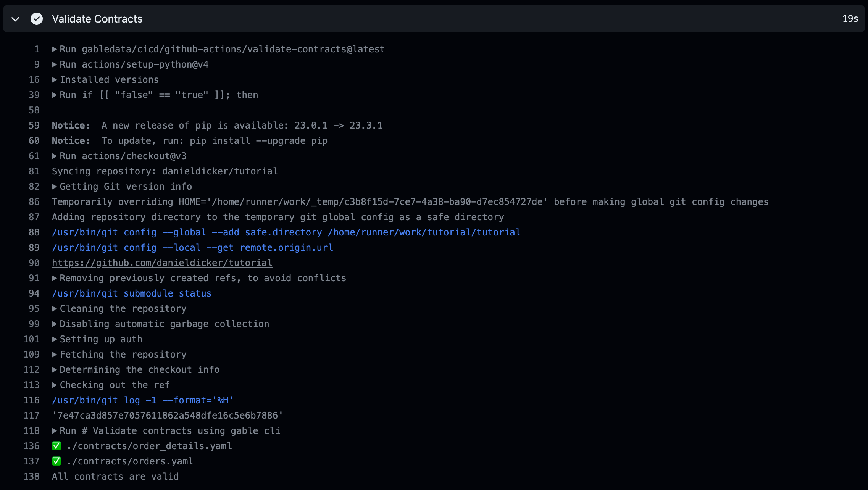
Task: Expand Checking out the ref group
Action: pyautogui.click(x=54, y=385)
